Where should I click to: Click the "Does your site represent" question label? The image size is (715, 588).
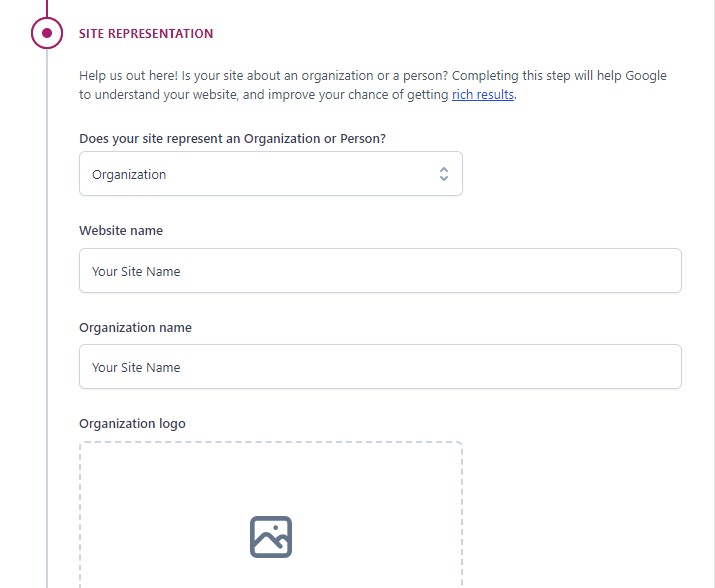point(232,139)
